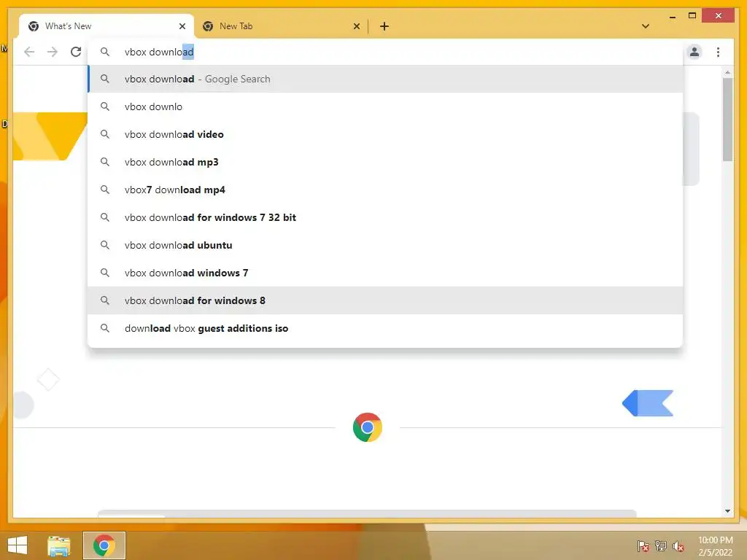Click the Chrome logo in page center
This screenshot has height=560, width=747.
click(368, 427)
